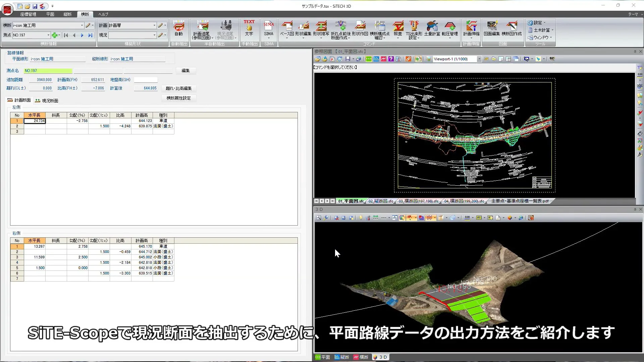Click the 形状作図 icon
Image resolution: width=644 pixels, height=362 pixels.
click(x=360, y=28)
